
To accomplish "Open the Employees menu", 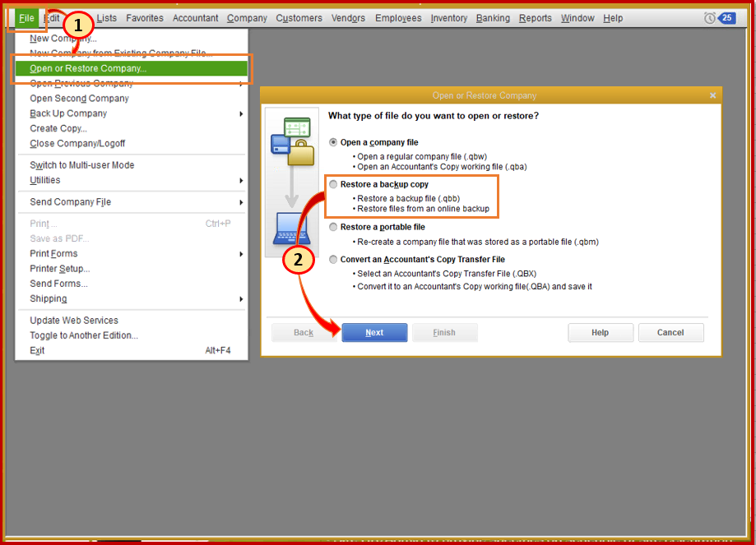I will 398,18.
